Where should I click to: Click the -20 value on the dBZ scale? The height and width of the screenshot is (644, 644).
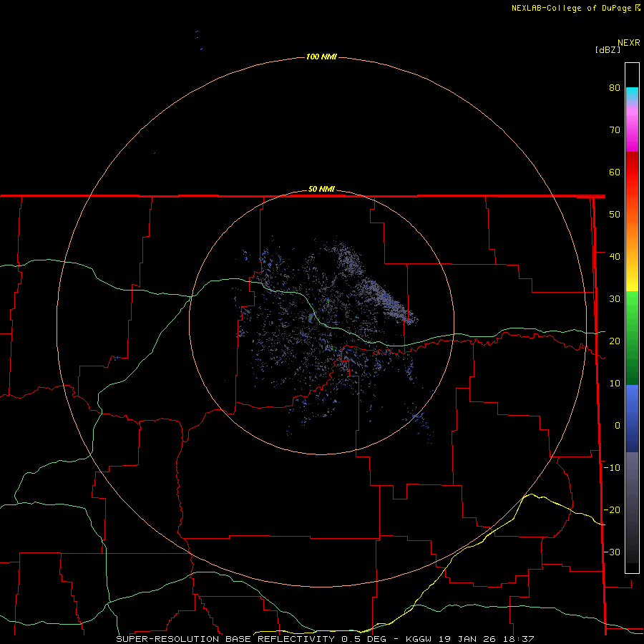(x=612, y=510)
